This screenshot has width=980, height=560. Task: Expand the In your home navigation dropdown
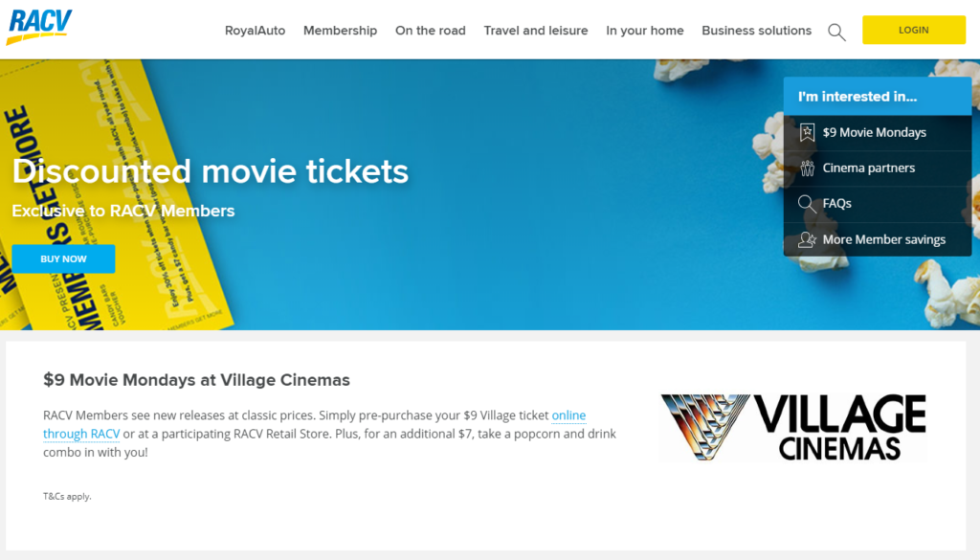click(644, 31)
